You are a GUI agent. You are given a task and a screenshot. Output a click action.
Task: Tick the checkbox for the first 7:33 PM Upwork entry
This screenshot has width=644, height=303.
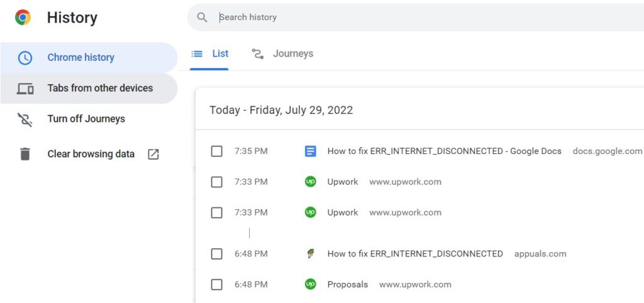tap(216, 182)
